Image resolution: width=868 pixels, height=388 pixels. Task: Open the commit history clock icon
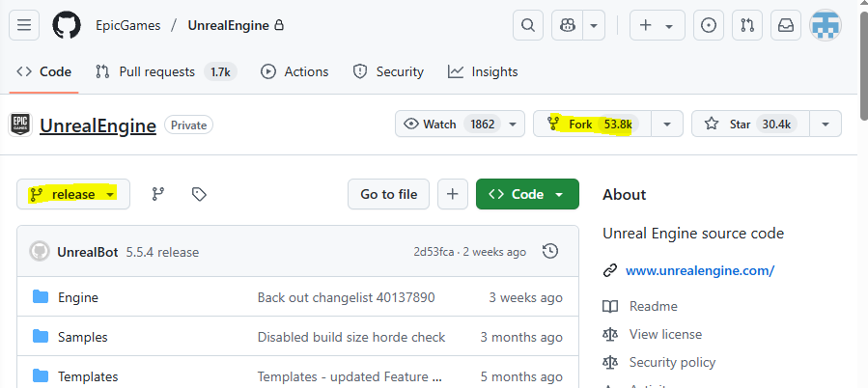coord(549,251)
